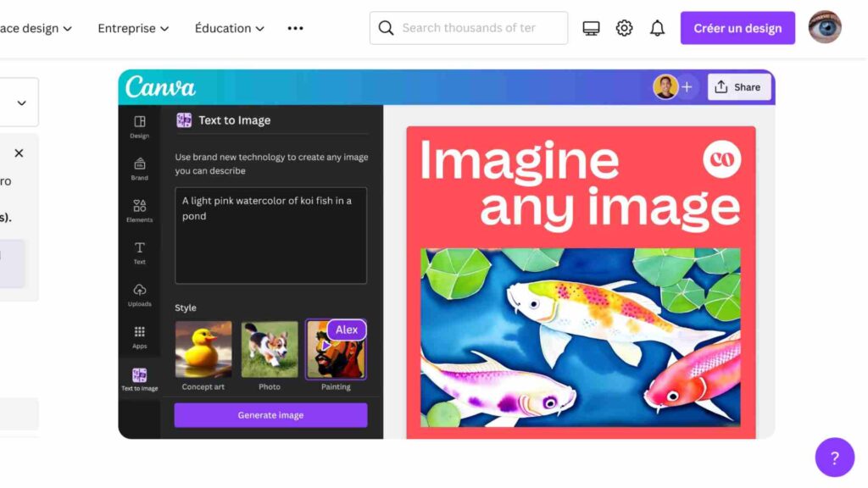The width and height of the screenshot is (868, 488).
Task: Open the three-dots more menu
Action: (296, 28)
